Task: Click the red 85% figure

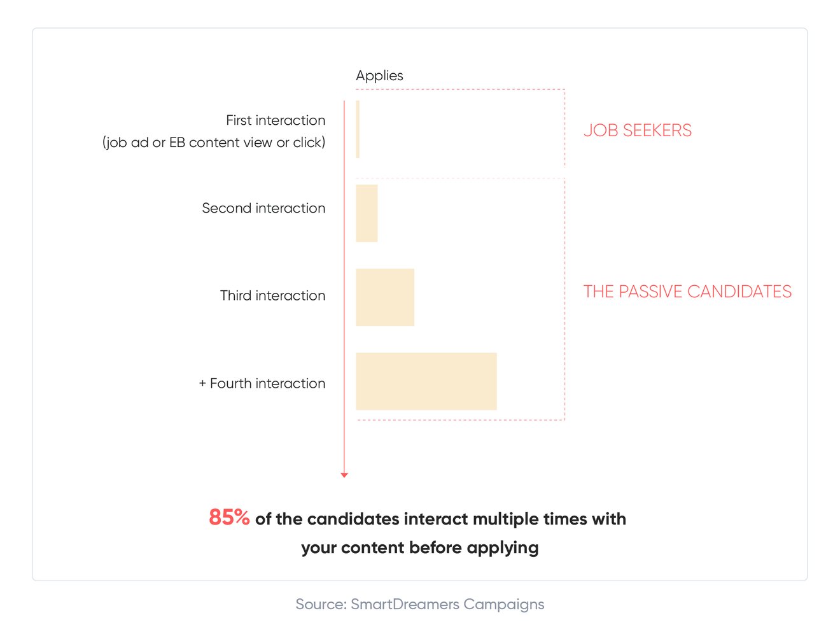Action: (x=229, y=517)
